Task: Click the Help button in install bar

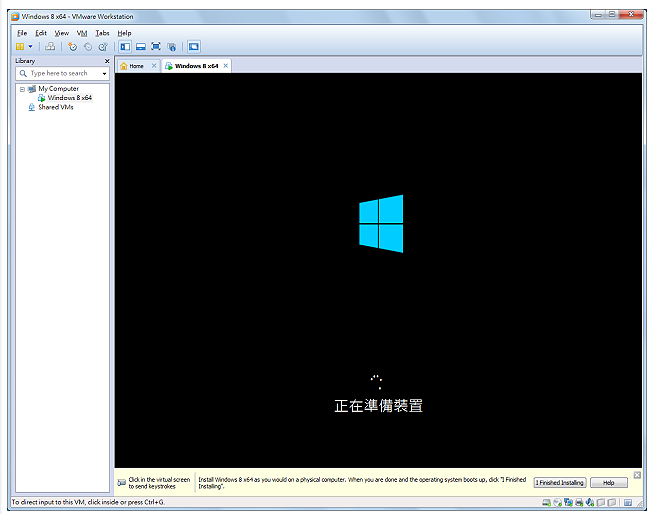Action: [609, 482]
